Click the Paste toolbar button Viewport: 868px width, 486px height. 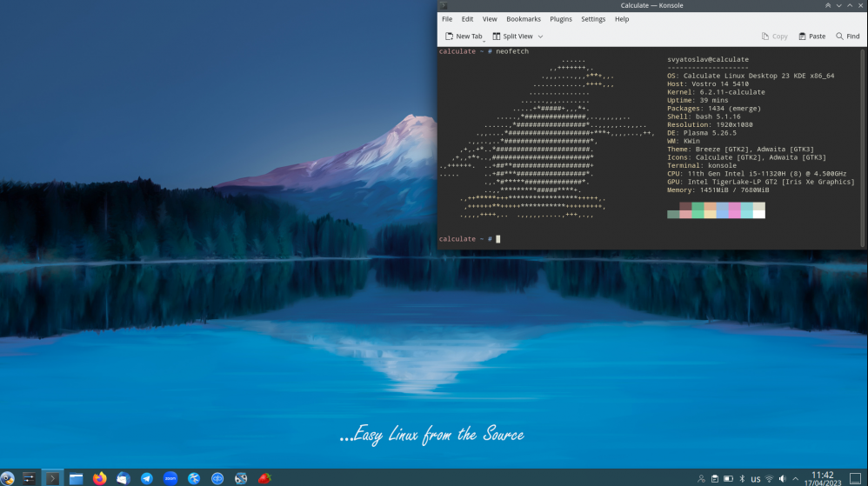[812, 37]
